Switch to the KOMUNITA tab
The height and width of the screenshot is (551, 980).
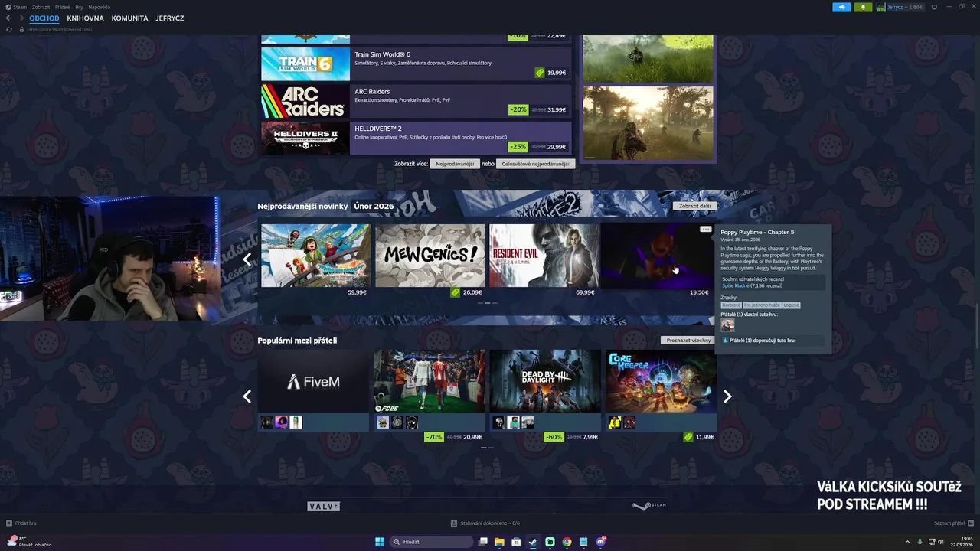click(129, 18)
